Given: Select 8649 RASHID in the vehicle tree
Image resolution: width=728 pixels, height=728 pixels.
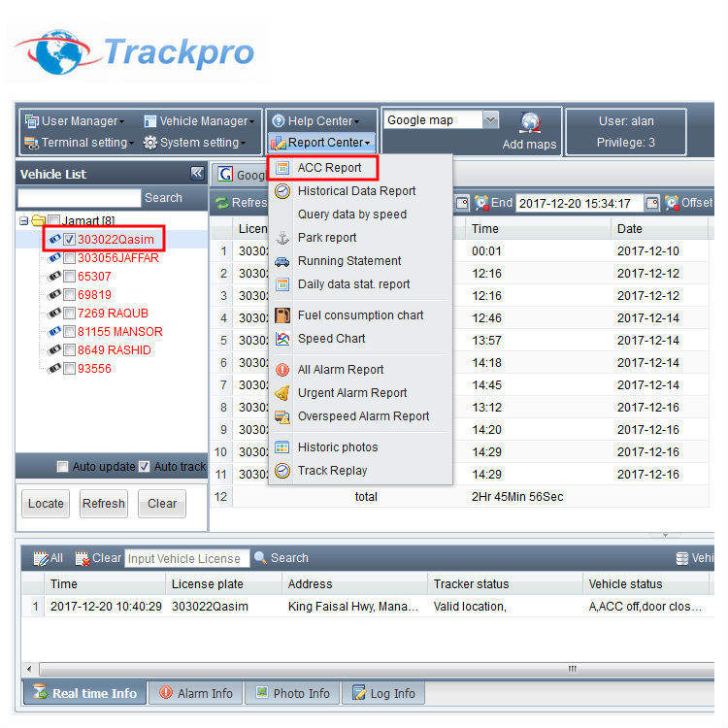Looking at the screenshot, I should 115,350.
